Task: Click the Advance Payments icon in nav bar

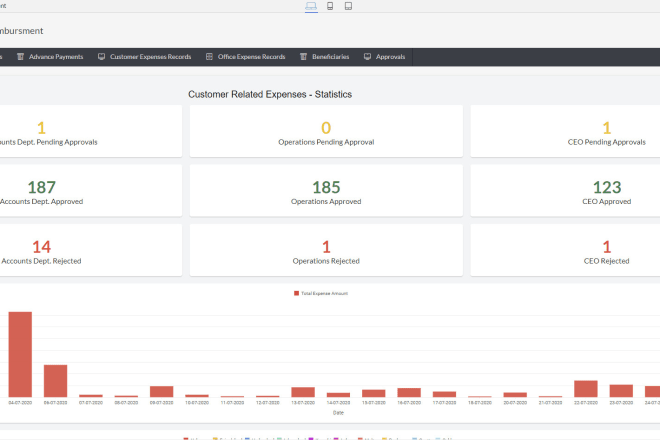Action: pyautogui.click(x=20, y=57)
